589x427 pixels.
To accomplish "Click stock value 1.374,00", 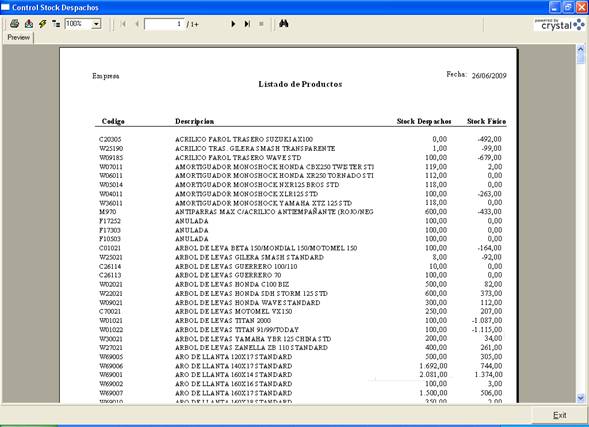I will [488, 375].
